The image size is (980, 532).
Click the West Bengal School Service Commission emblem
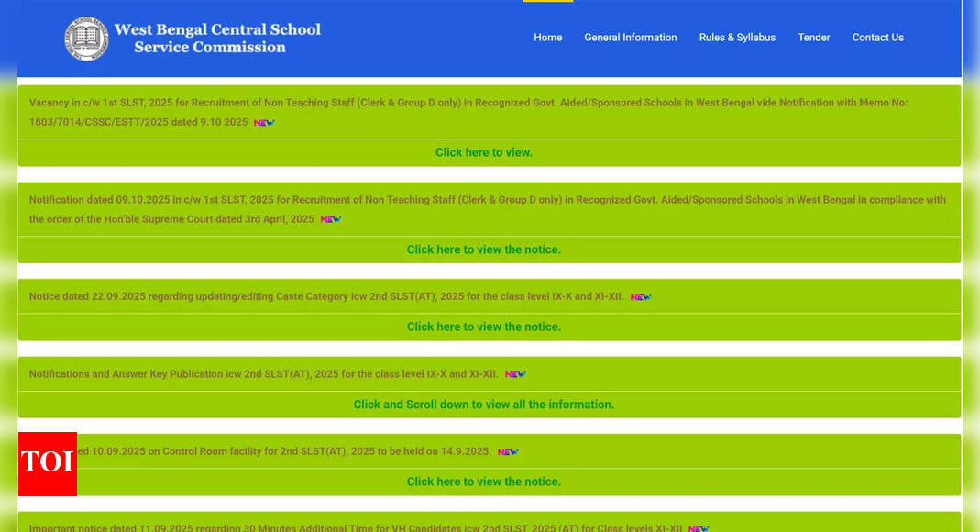[x=86, y=39]
